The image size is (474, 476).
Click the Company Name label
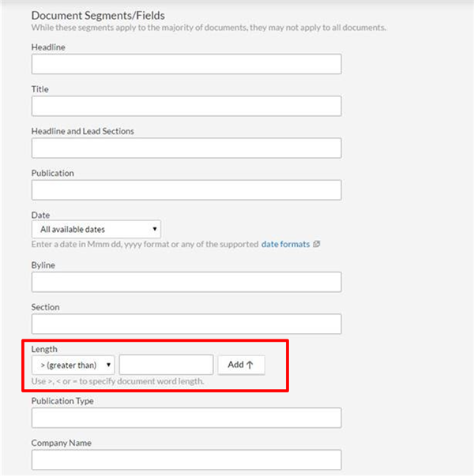point(61,443)
